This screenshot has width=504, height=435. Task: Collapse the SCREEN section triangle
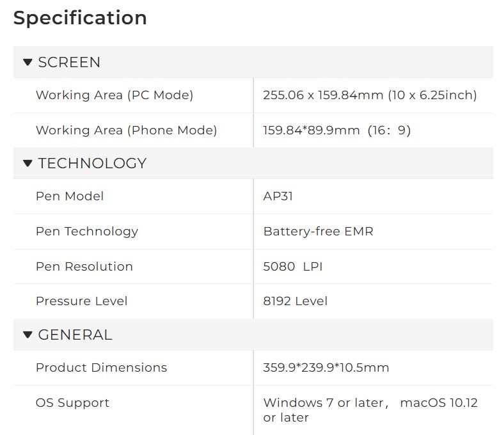click(x=28, y=62)
